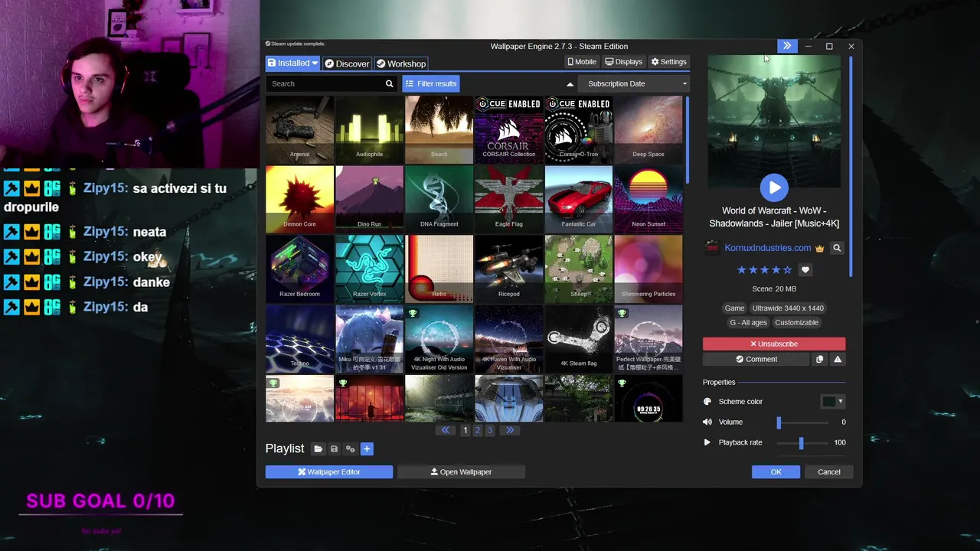Image resolution: width=980 pixels, height=551 pixels.
Task: Collapse side panel double-arrow icon
Action: 787,46
